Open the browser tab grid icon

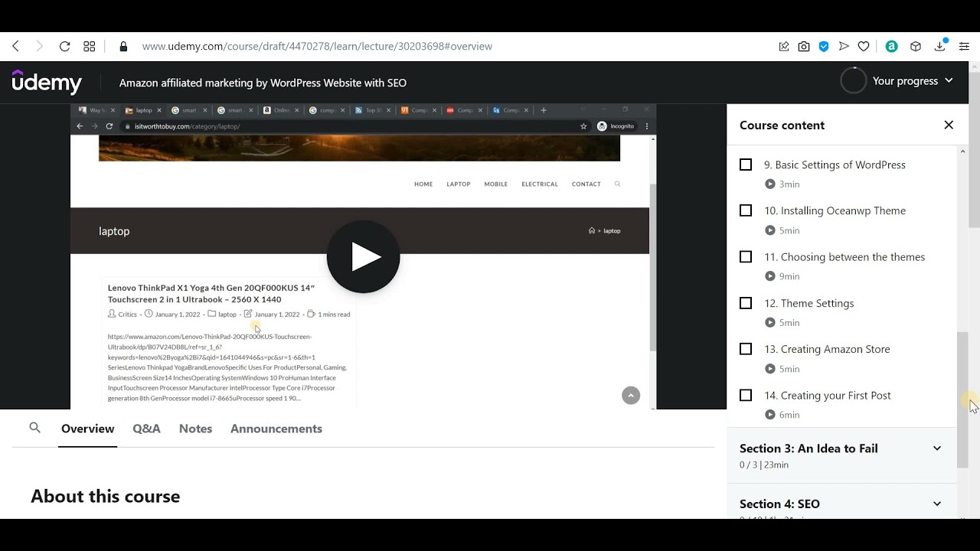point(90,47)
